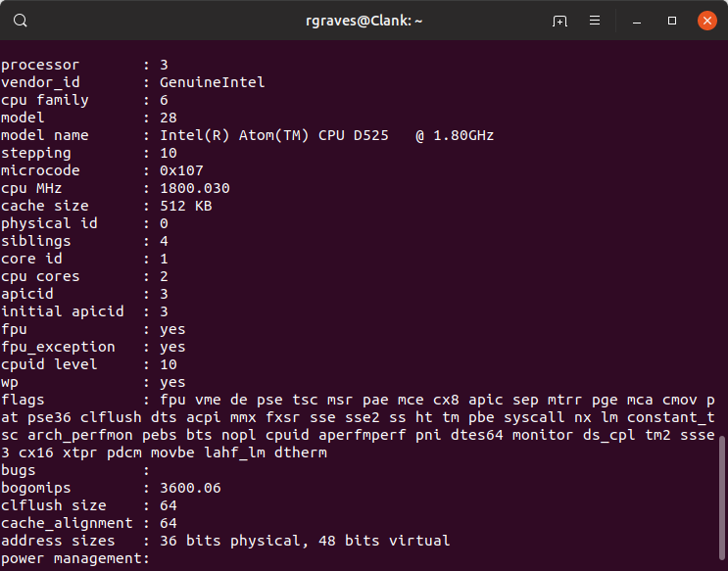Open the hamburger menu in the header bar
Viewport: 728px width, 571px height.
(595, 21)
